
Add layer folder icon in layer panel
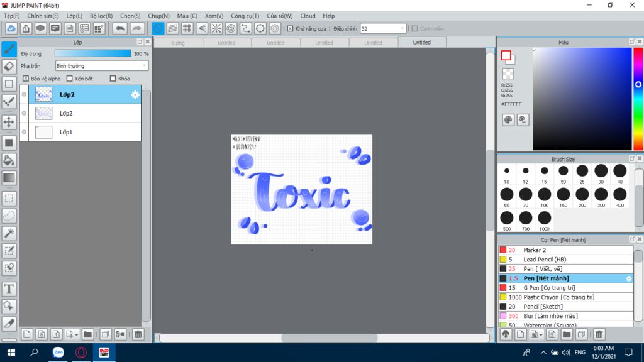tap(87, 334)
